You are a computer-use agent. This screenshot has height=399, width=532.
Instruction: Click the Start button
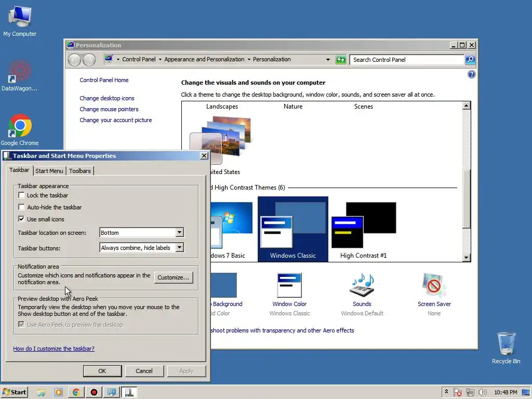(14, 392)
